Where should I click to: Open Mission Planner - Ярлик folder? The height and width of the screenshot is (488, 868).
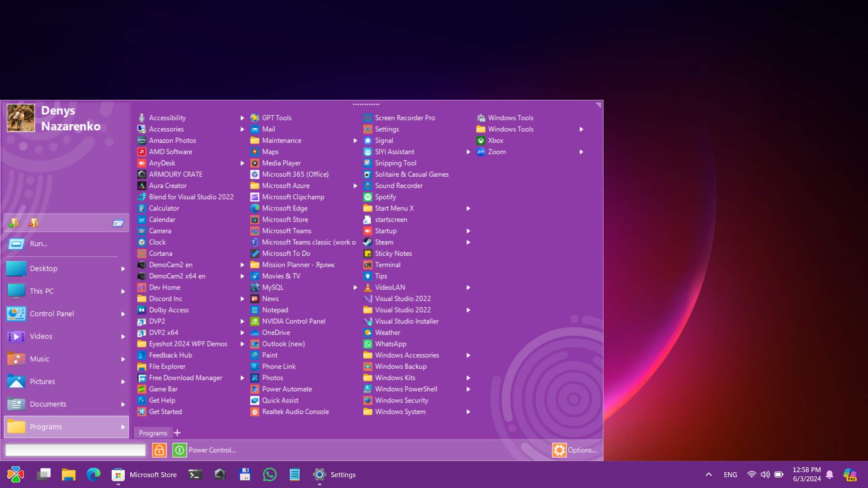pyautogui.click(x=293, y=265)
